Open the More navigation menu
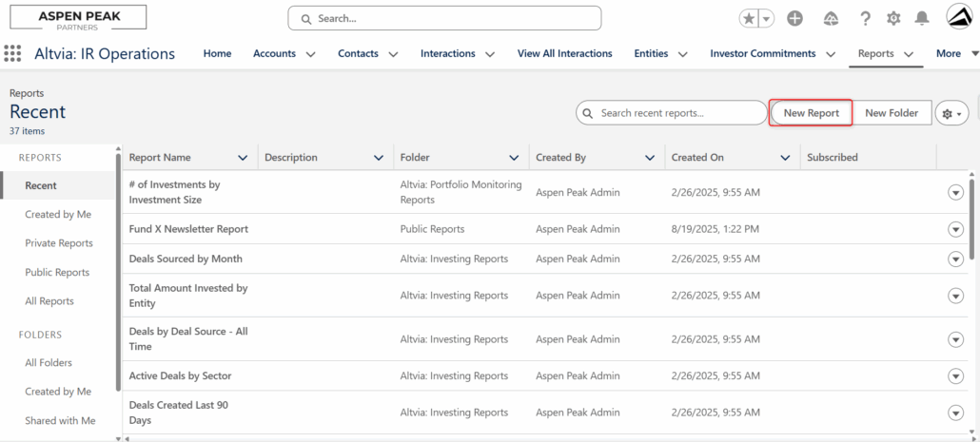This screenshot has width=980, height=442. pos(956,53)
